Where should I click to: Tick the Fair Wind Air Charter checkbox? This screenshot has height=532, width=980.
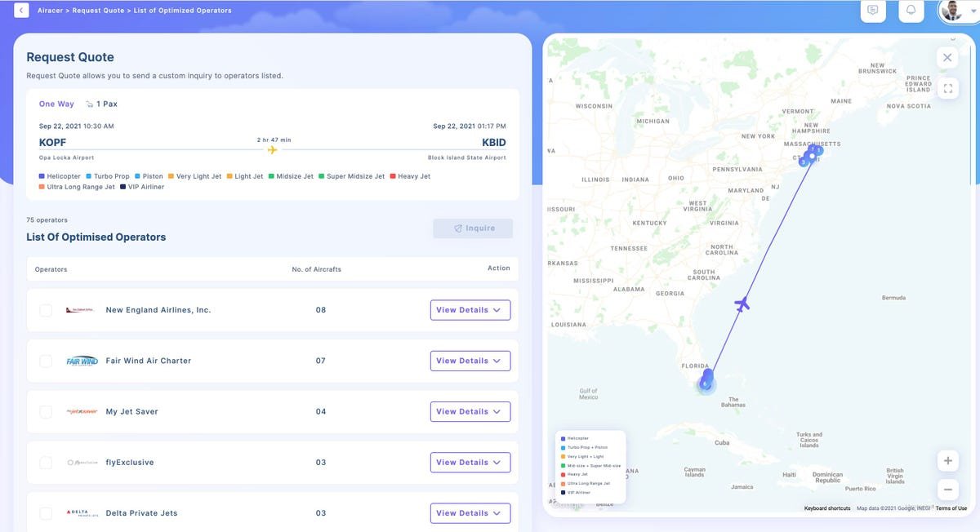tap(46, 361)
